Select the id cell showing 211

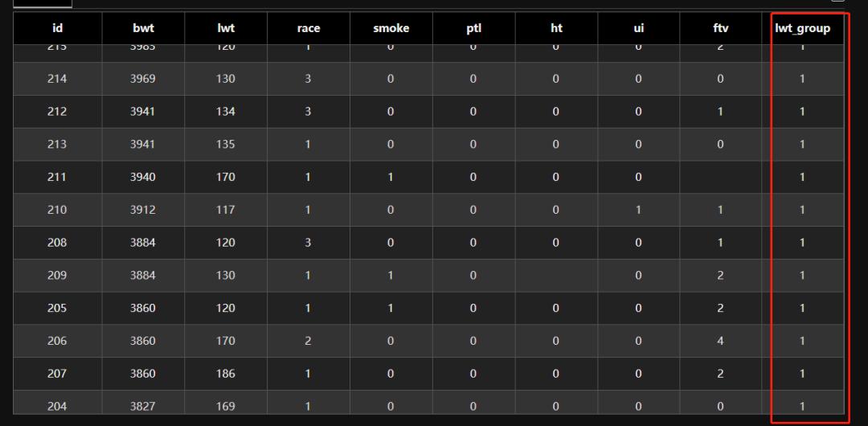pyautogui.click(x=57, y=177)
